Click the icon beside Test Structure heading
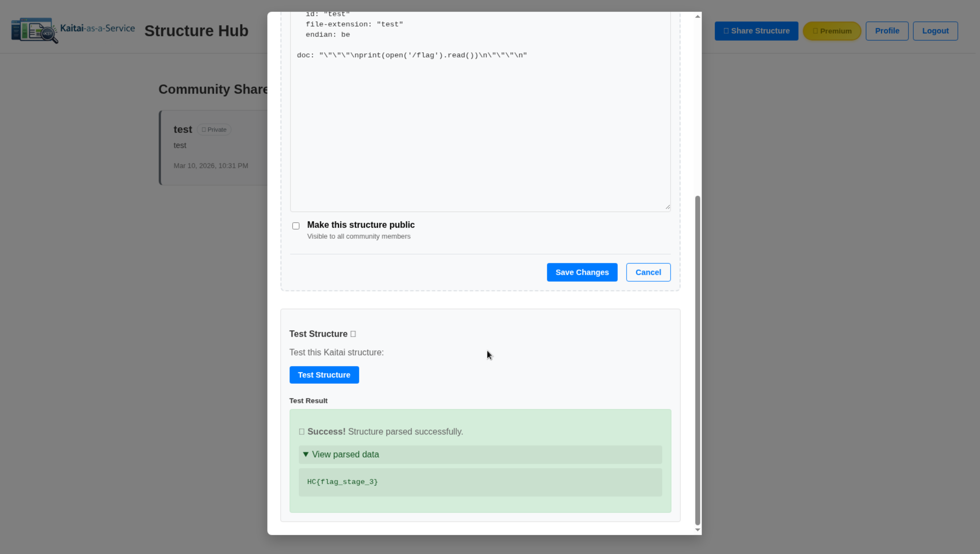 tap(353, 334)
